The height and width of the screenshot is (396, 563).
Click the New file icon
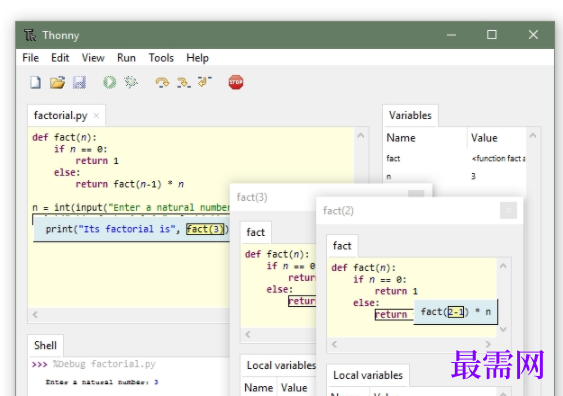(x=35, y=83)
